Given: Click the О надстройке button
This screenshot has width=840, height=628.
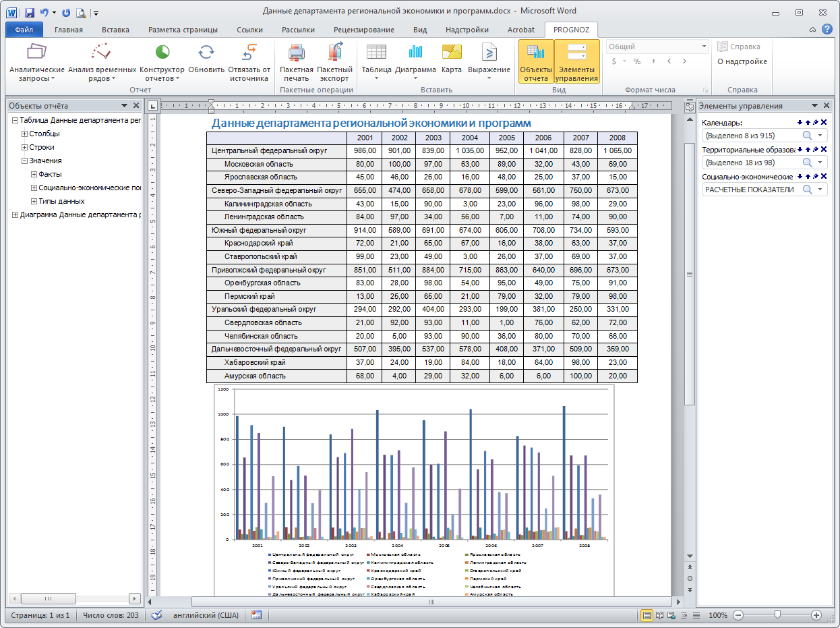Looking at the screenshot, I should [742, 61].
